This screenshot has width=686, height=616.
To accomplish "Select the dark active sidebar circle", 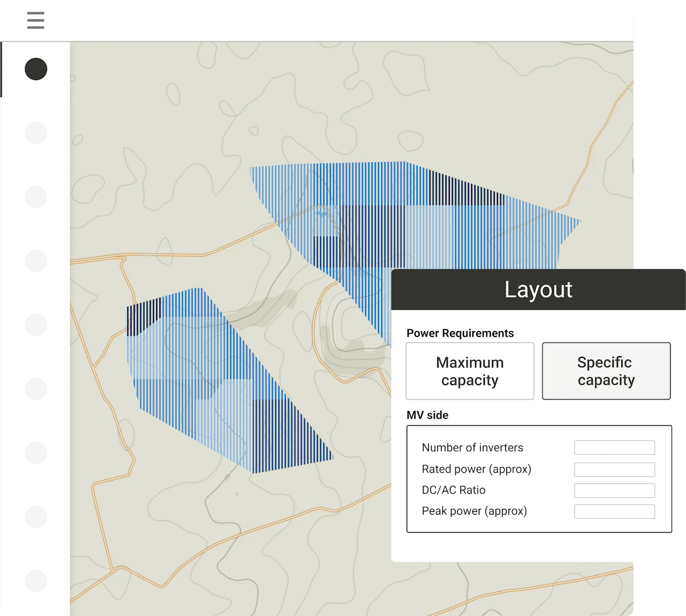I will pyautogui.click(x=36, y=69).
